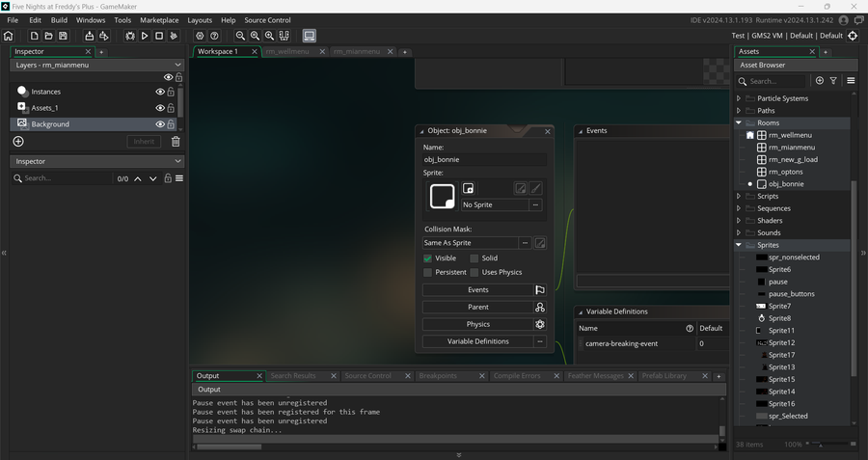Add a new asset with the plus icon
Viewport: 868px width, 460px height.
tap(819, 81)
